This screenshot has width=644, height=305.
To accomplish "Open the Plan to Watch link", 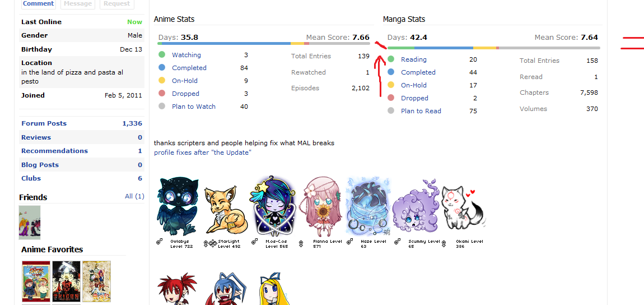I will pos(193,107).
